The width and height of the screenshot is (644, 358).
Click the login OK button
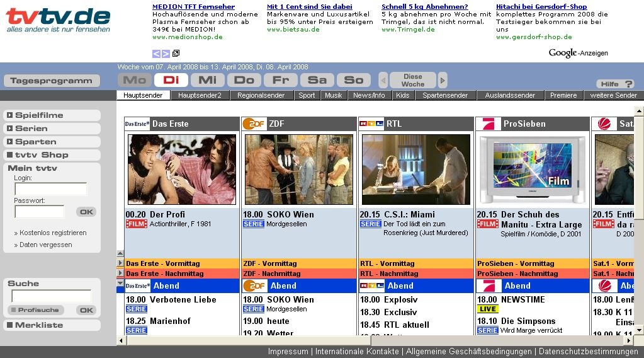(86, 212)
